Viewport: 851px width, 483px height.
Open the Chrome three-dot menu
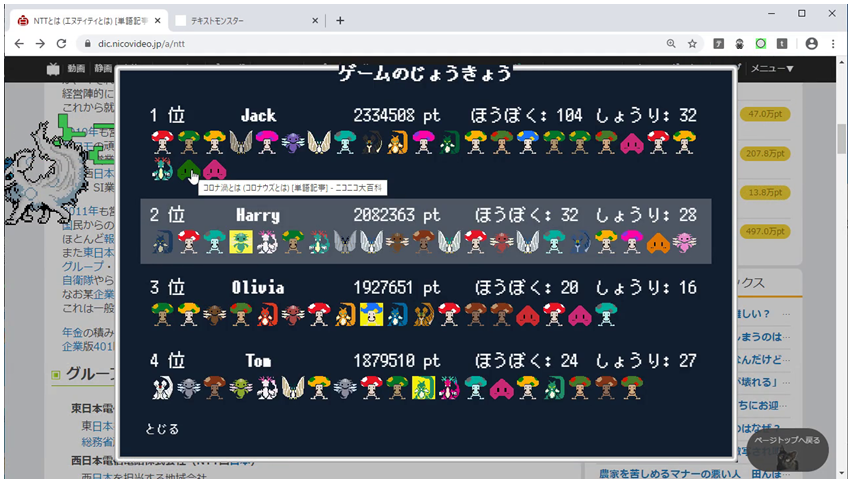tap(833, 44)
